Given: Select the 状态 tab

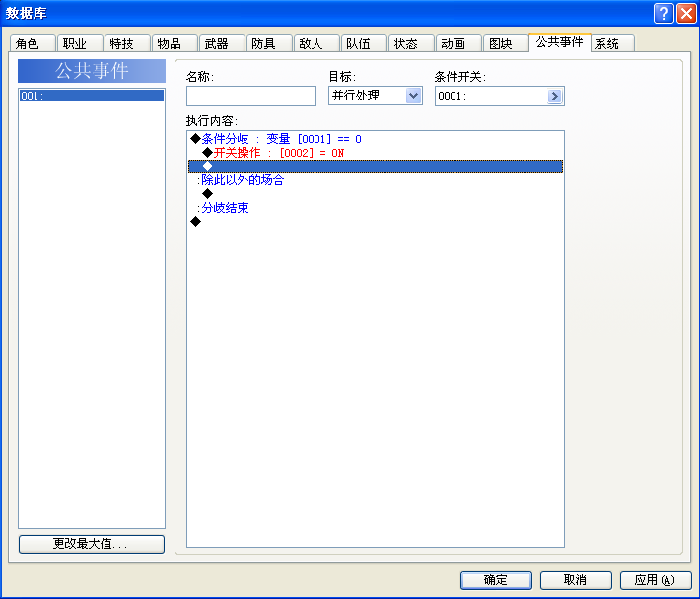Looking at the screenshot, I should (411, 43).
